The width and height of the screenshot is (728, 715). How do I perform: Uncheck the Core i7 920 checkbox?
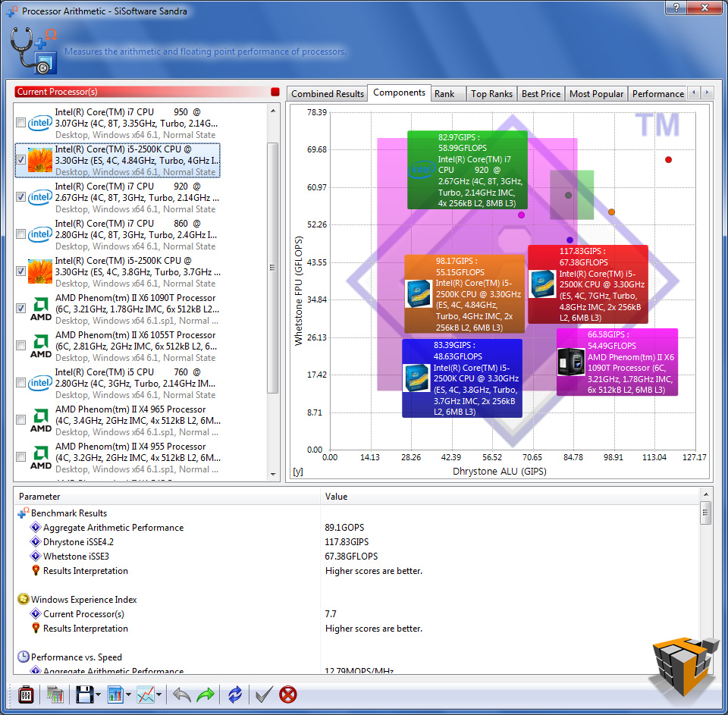click(20, 197)
